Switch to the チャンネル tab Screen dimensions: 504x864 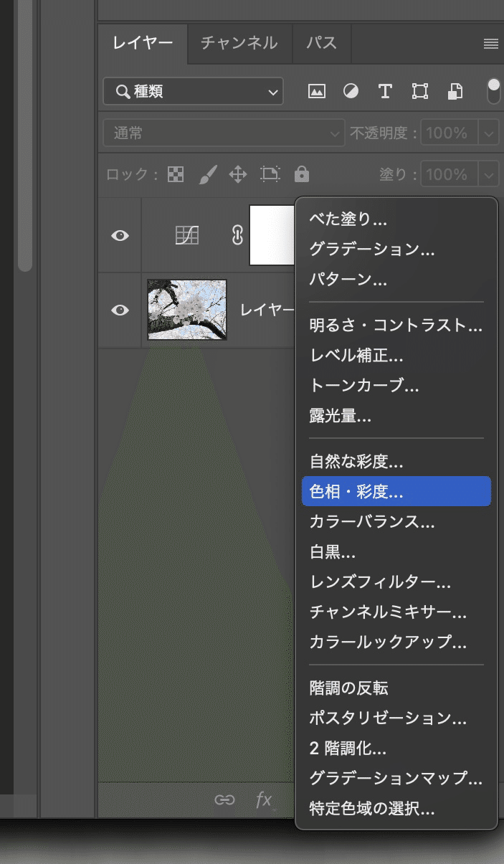click(x=239, y=43)
